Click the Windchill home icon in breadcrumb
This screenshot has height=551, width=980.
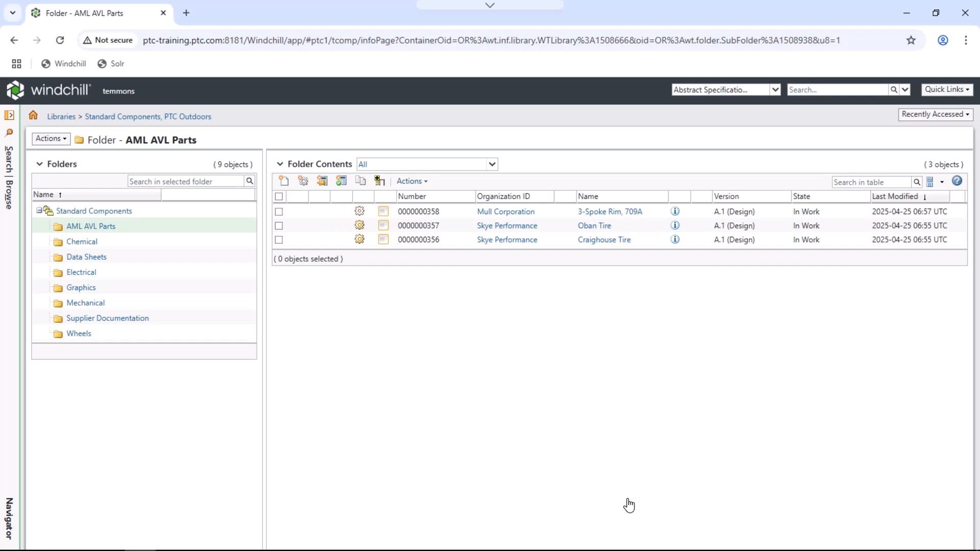(33, 116)
